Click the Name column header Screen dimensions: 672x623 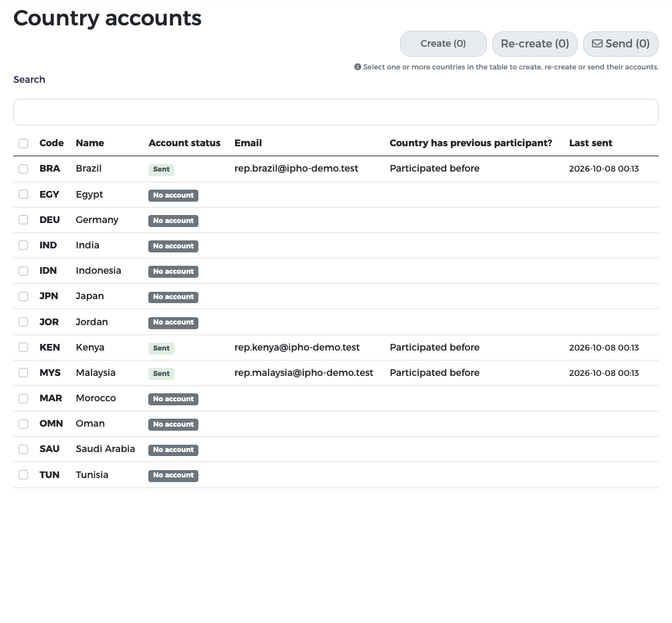tap(90, 143)
